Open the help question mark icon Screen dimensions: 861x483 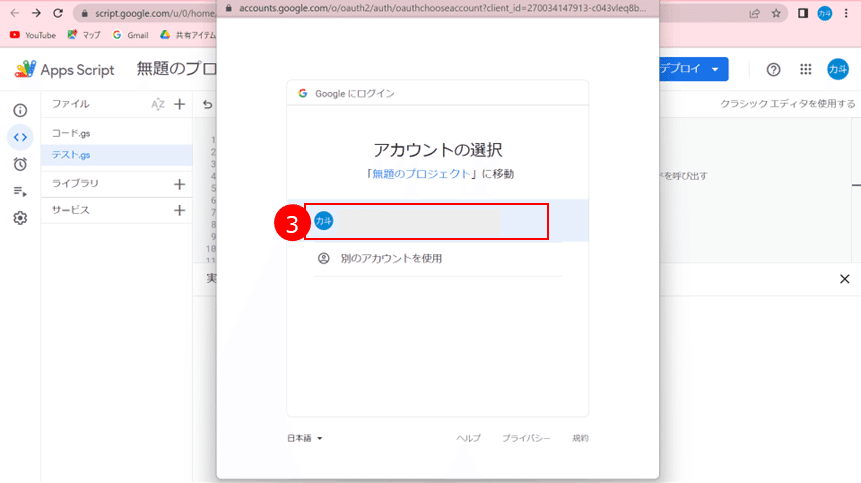(773, 70)
